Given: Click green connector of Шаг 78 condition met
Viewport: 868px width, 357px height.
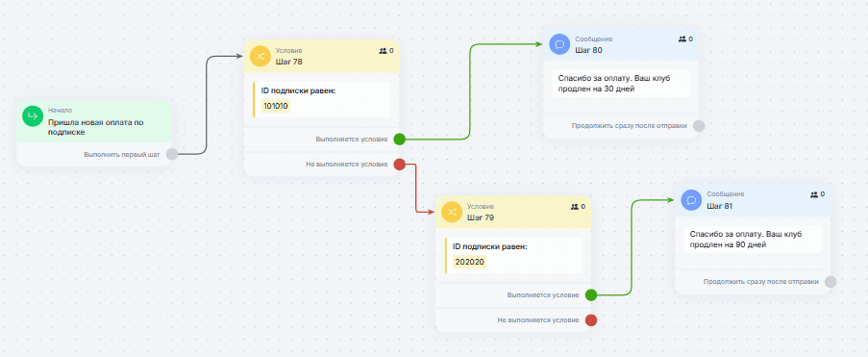Looking at the screenshot, I should point(399,140).
